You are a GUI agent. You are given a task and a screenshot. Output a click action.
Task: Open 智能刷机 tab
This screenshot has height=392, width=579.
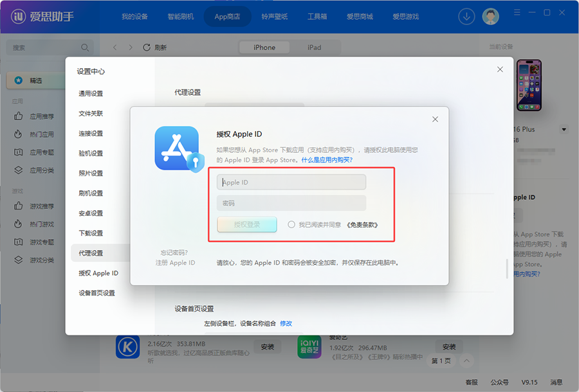[181, 17]
